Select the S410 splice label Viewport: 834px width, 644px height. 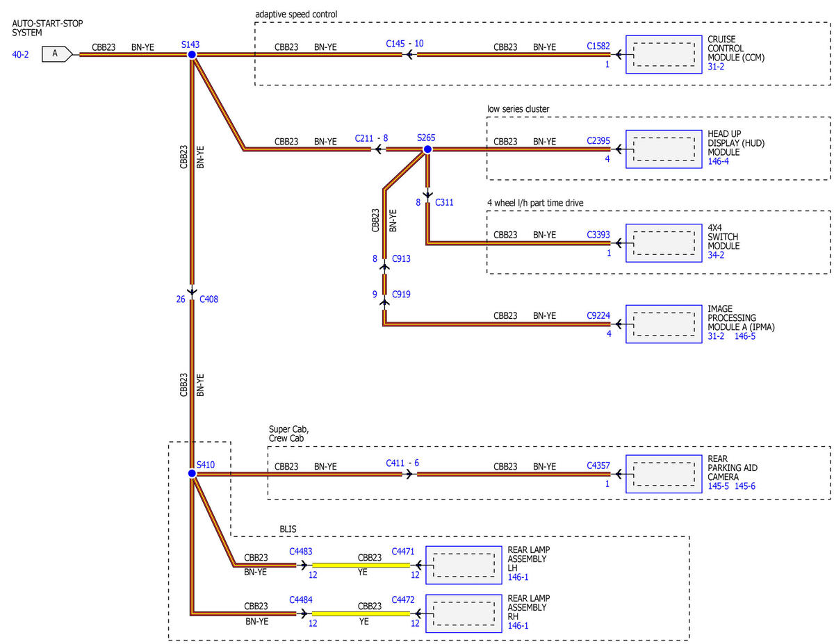(x=206, y=464)
